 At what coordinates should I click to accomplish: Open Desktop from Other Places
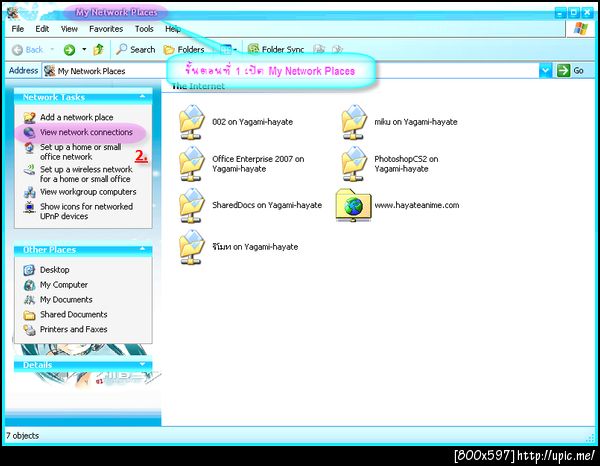pyautogui.click(x=55, y=270)
